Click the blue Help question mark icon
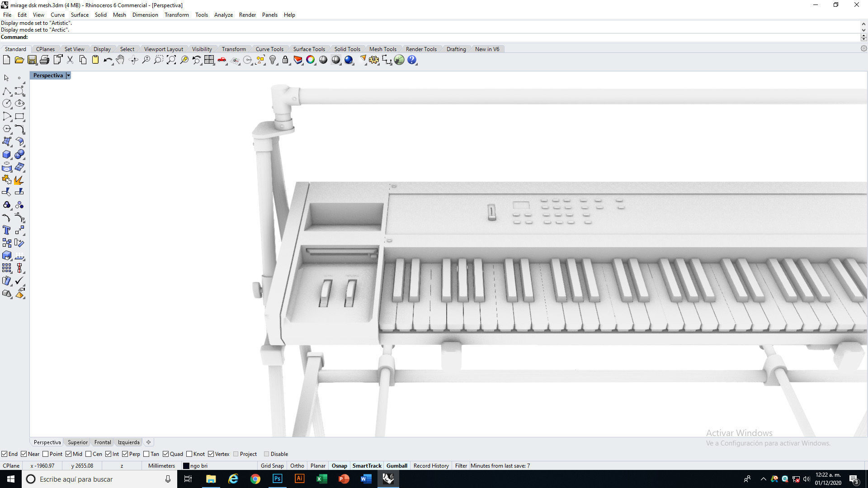Viewport: 868px width, 488px height. [412, 60]
